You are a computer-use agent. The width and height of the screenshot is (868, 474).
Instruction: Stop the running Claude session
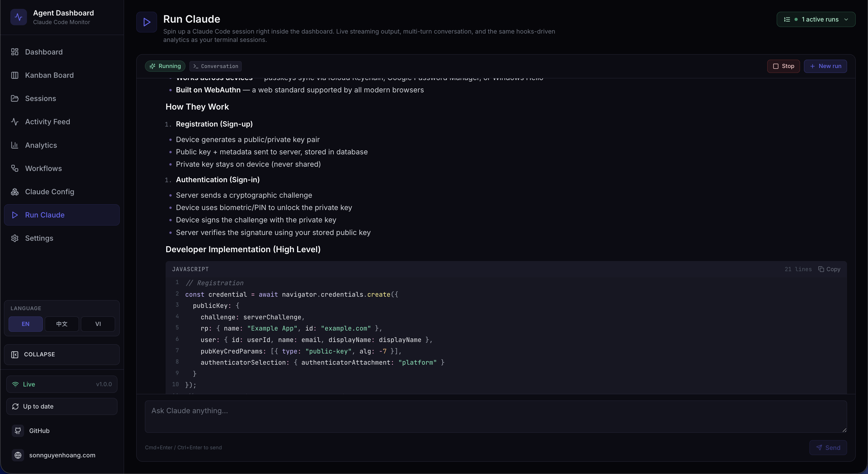pos(783,66)
